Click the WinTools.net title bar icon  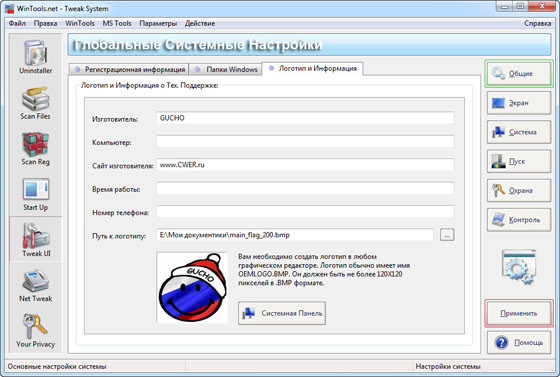click(x=10, y=8)
